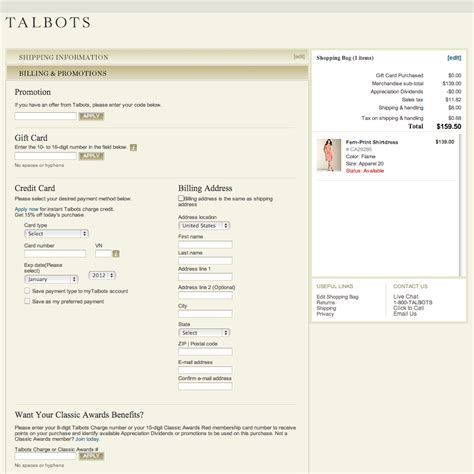The width and height of the screenshot is (474, 474).
Task: Click the Fern-Print Shirtdress thumbnail image
Action: (x=329, y=155)
